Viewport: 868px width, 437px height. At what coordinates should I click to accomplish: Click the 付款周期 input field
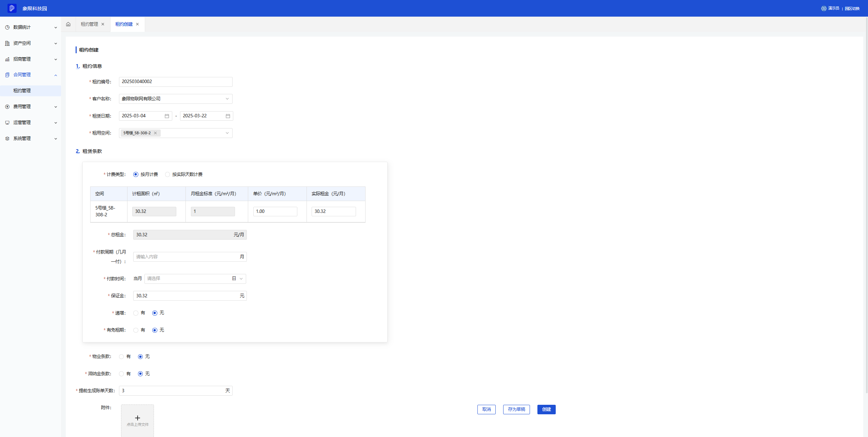point(186,257)
